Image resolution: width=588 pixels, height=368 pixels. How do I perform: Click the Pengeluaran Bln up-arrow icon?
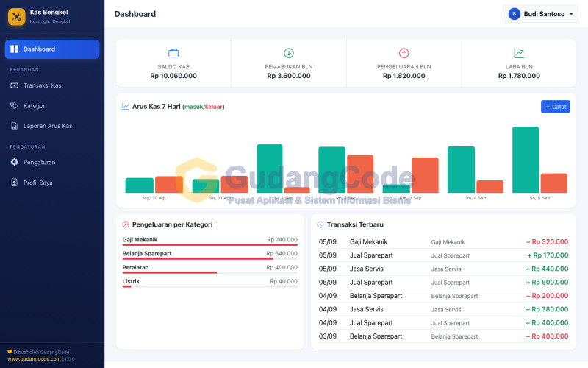click(404, 53)
